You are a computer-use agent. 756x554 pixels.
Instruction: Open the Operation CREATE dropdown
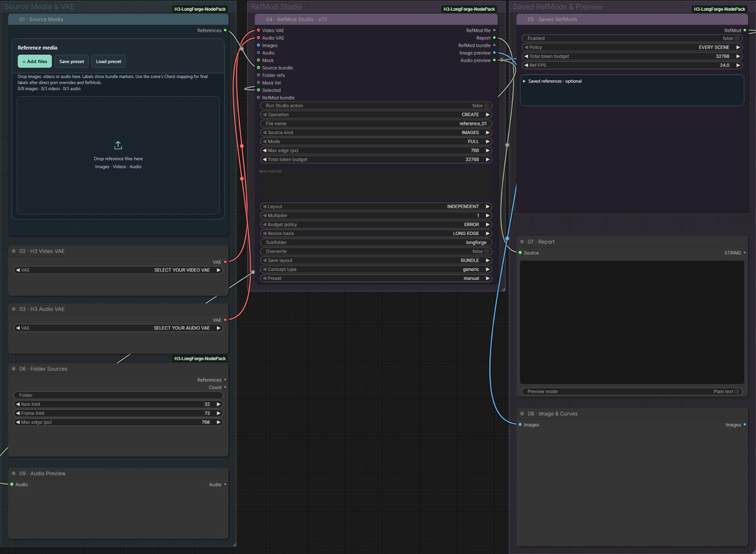[376, 115]
